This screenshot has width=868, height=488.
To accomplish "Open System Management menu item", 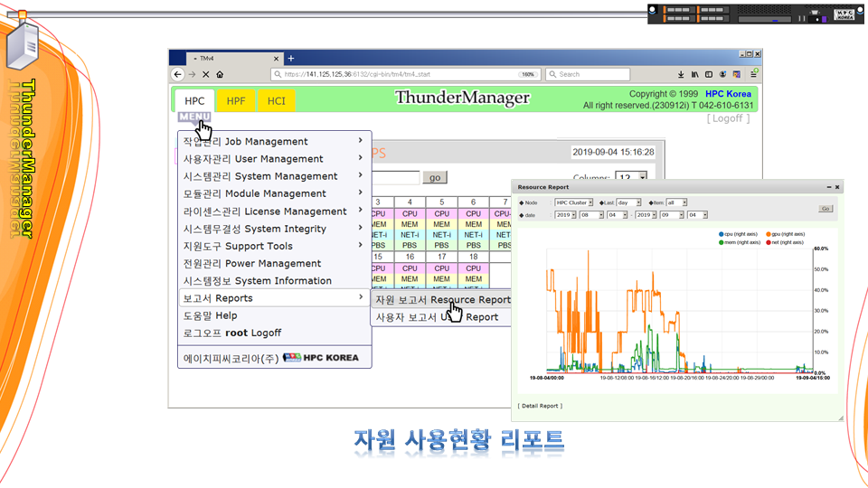I will (x=274, y=176).
